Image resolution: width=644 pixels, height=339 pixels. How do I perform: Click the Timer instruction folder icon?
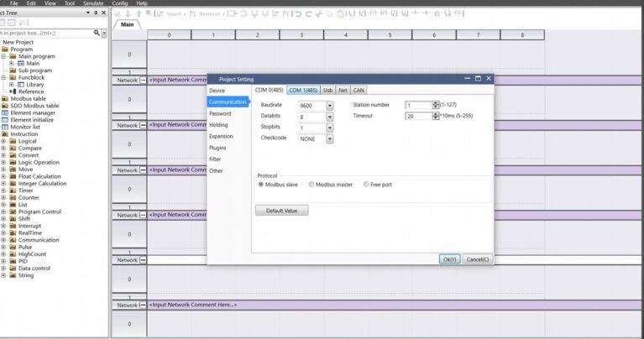coord(13,190)
